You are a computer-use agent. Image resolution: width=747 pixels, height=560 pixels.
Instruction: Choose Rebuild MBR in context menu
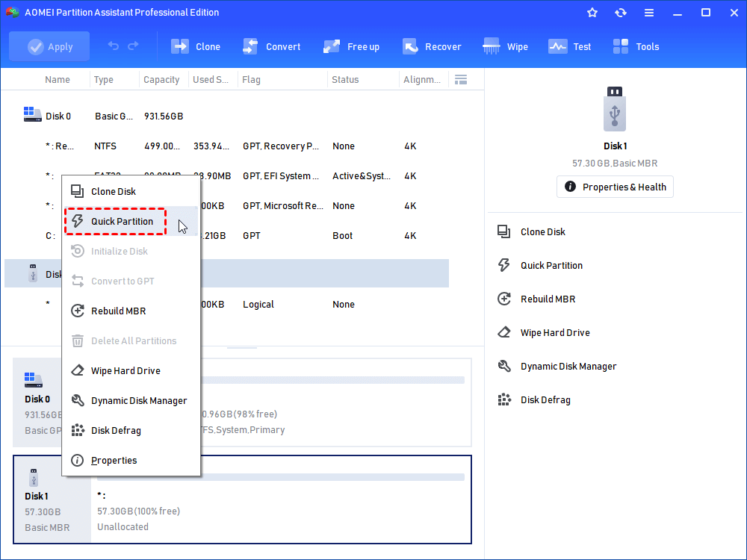coord(131,311)
